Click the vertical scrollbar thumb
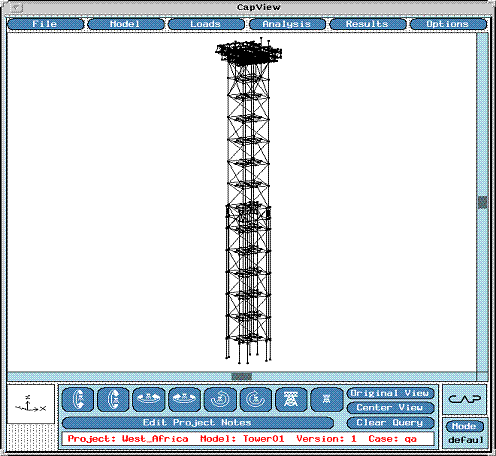 [482, 202]
